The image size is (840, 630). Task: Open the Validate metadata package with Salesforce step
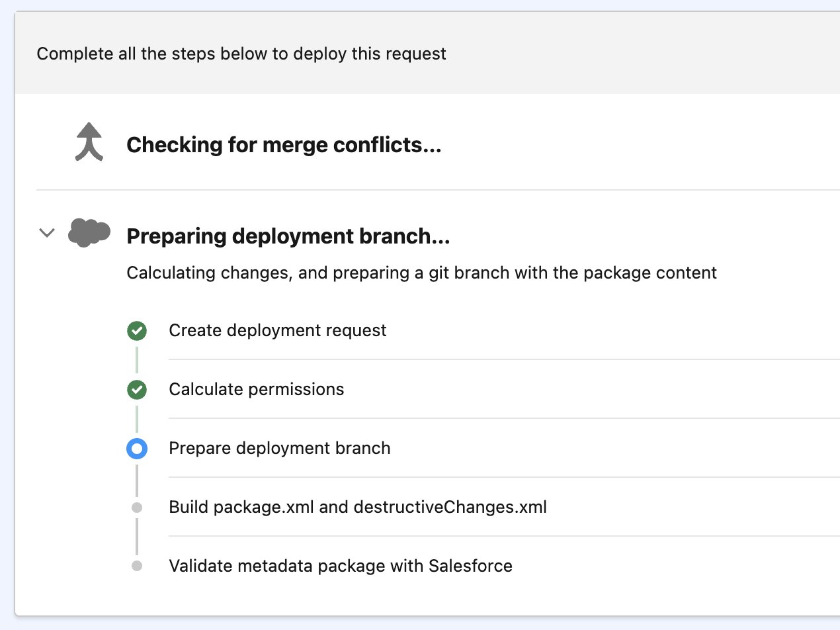click(341, 566)
